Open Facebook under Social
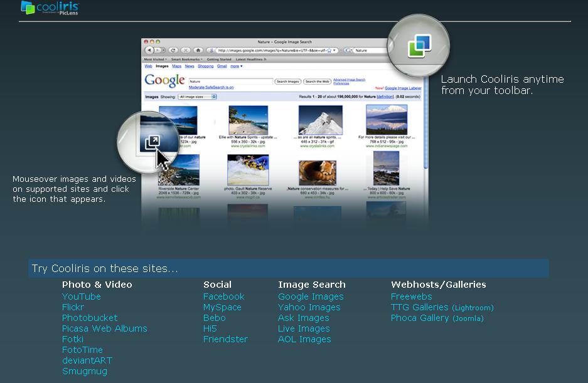The width and height of the screenshot is (588, 383). [x=224, y=296]
